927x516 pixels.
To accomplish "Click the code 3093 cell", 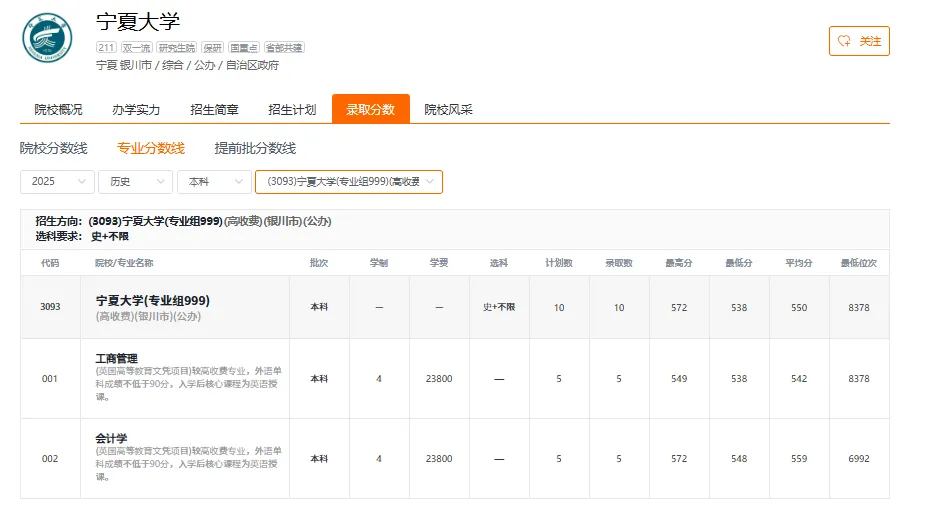I will [50, 307].
